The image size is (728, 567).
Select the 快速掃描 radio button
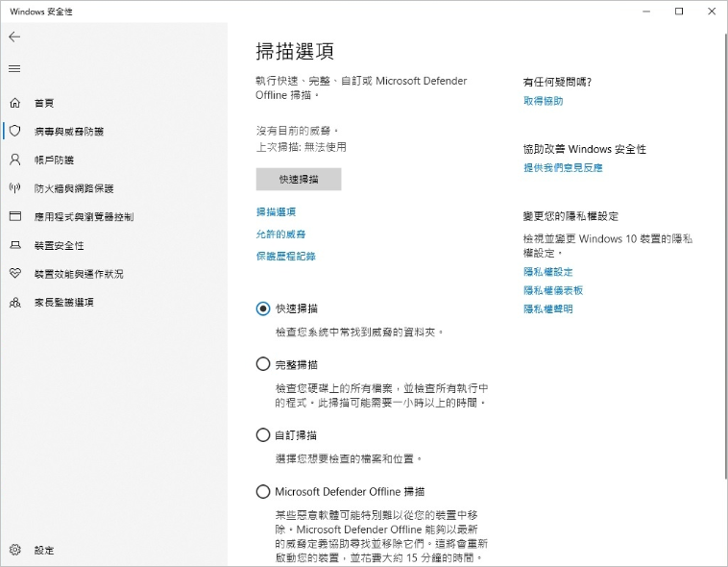tap(263, 308)
